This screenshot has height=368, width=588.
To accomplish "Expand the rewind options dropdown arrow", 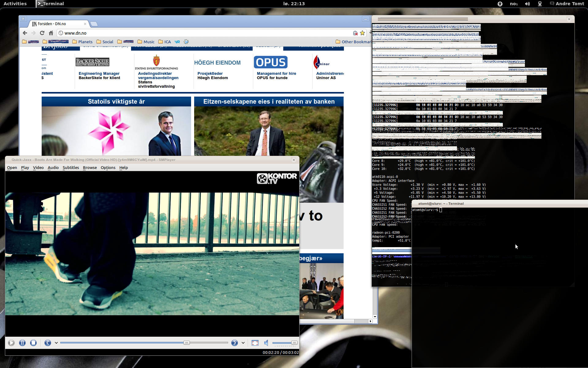I will coord(56,343).
